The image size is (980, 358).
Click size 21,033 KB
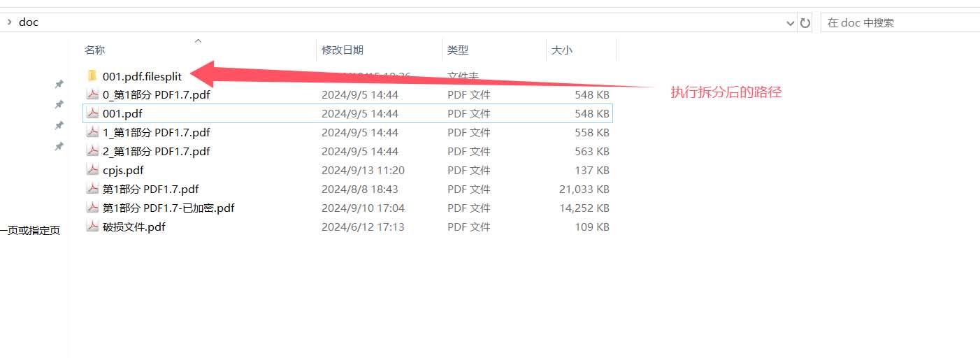point(584,189)
